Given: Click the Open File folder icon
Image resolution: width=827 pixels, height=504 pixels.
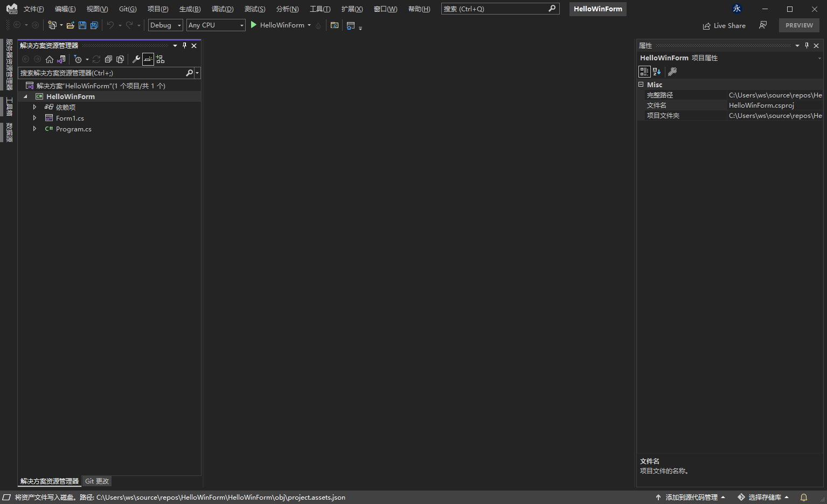Looking at the screenshot, I should pyautogui.click(x=71, y=25).
